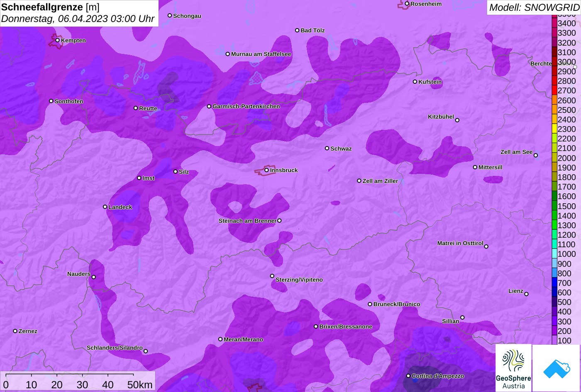Click the "Steinach am Brenner" label
This screenshot has width=581, height=392.
point(247,221)
